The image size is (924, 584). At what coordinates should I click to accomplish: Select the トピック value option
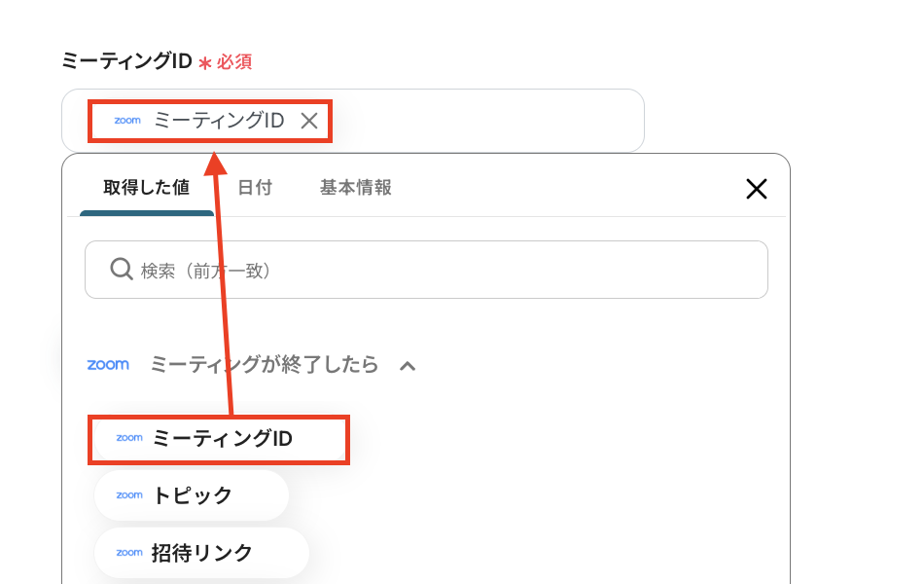click(193, 495)
